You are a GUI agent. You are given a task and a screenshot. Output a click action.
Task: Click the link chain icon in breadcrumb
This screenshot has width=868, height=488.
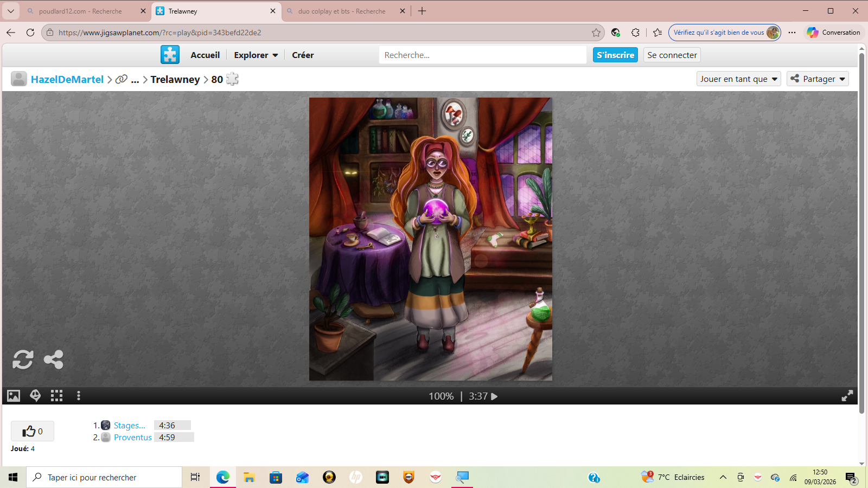tap(122, 79)
